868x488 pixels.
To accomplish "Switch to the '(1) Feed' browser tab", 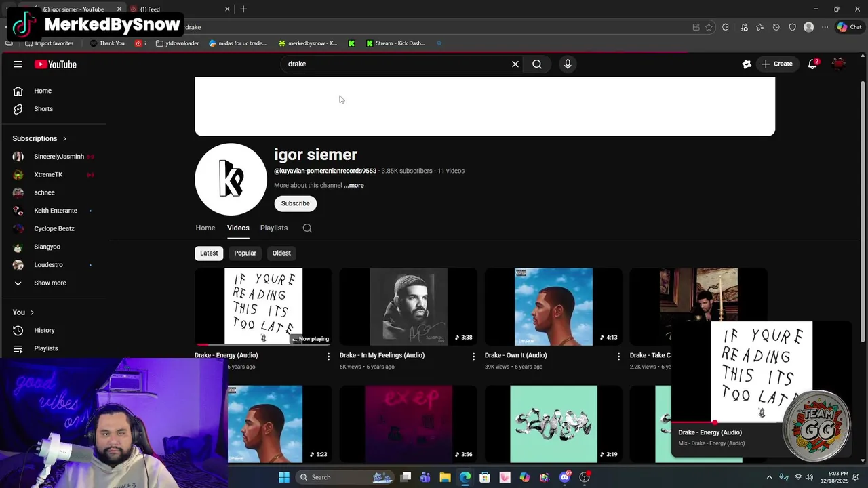I will [x=178, y=9].
